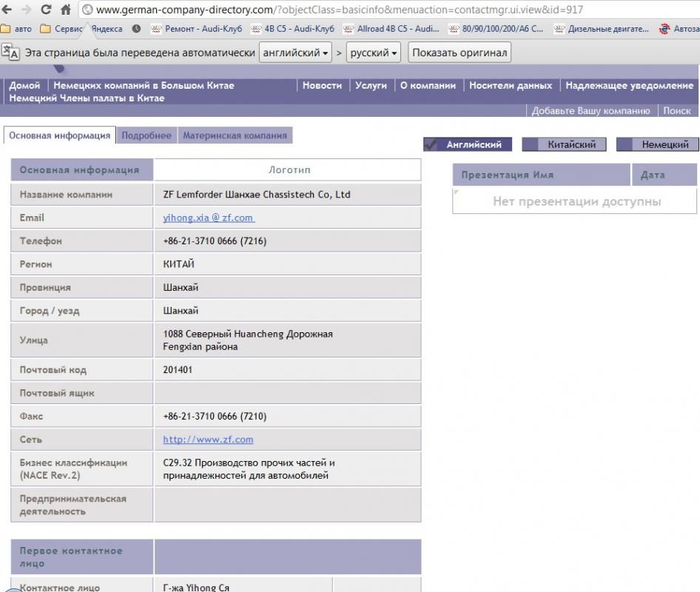700x592 pixels.
Task: Open the 'Сервис Яндекса' bookmark folder
Action: tap(81, 29)
